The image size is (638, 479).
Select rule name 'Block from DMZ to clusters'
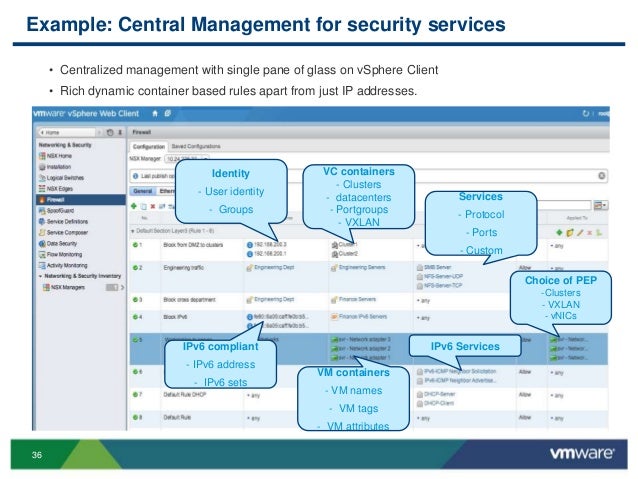pyautogui.click(x=193, y=245)
